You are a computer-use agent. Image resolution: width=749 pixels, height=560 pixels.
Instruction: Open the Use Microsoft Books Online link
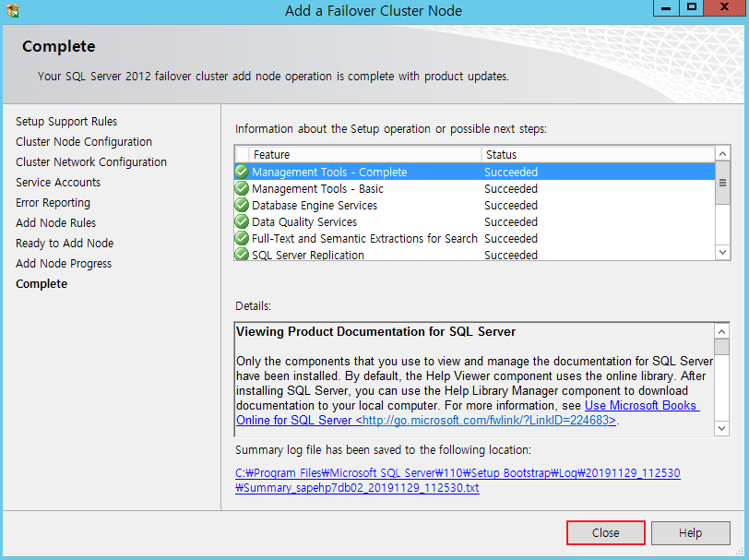tap(468, 412)
